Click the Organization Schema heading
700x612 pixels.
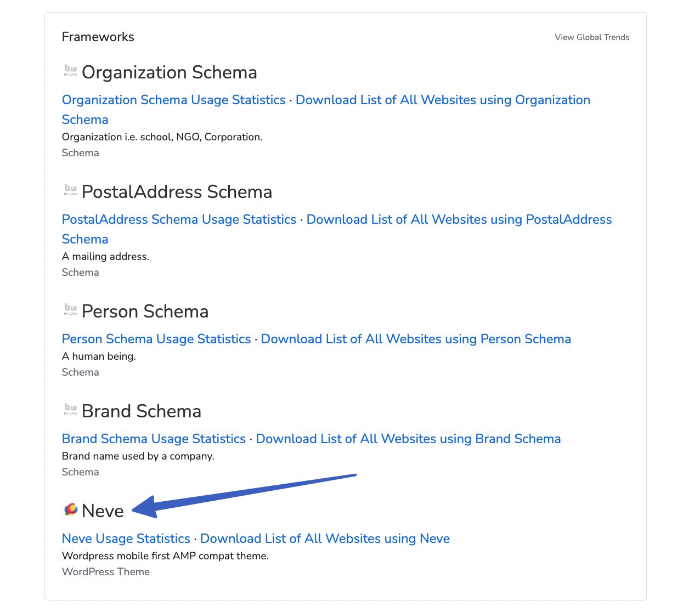point(169,72)
